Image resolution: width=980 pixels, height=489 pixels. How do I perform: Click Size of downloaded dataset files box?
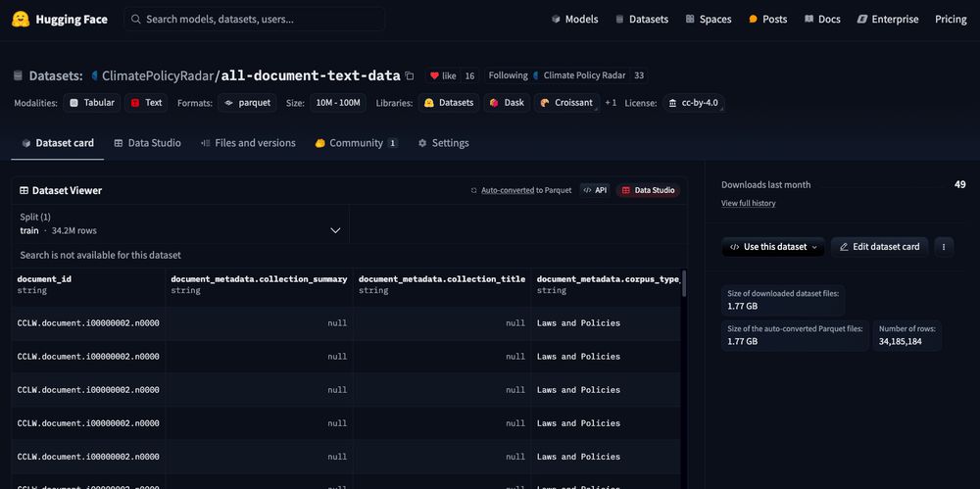coord(783,301)
